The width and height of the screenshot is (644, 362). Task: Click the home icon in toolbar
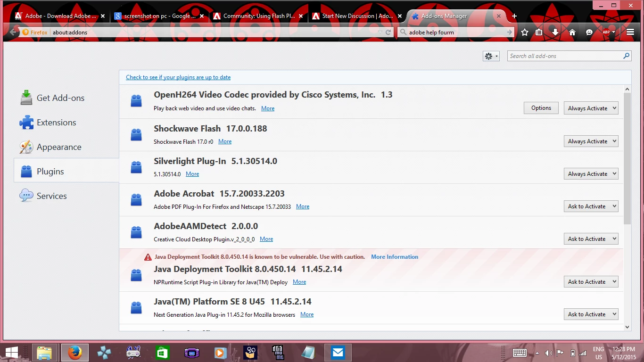click(x=572, y=33)
